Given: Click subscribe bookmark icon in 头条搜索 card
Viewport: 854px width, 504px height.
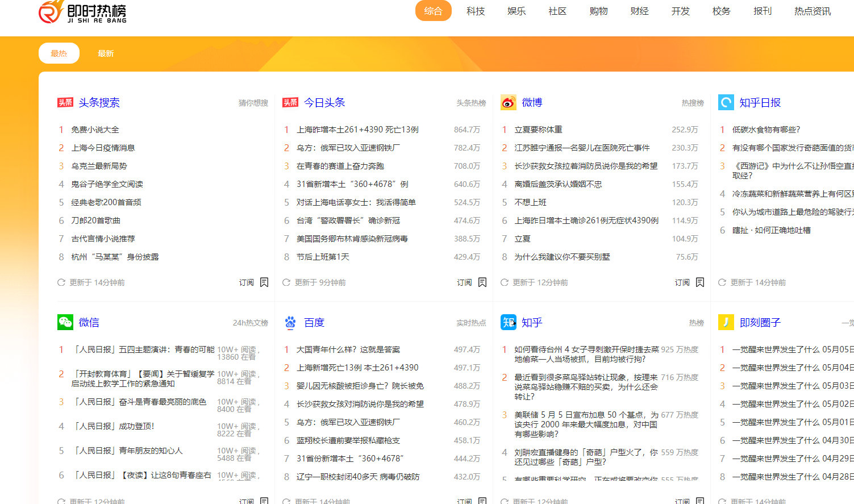Looking at the screenshot, I should pyautogui.click(x=264, y=282).
